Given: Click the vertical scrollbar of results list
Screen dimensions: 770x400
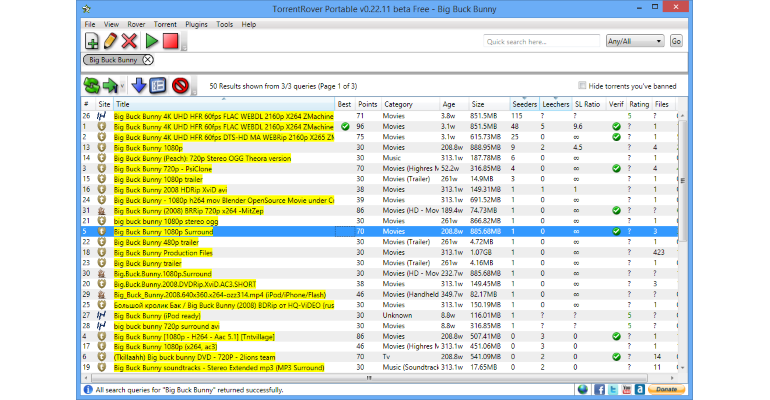Looking at the screenshot, I should (683, 180).
